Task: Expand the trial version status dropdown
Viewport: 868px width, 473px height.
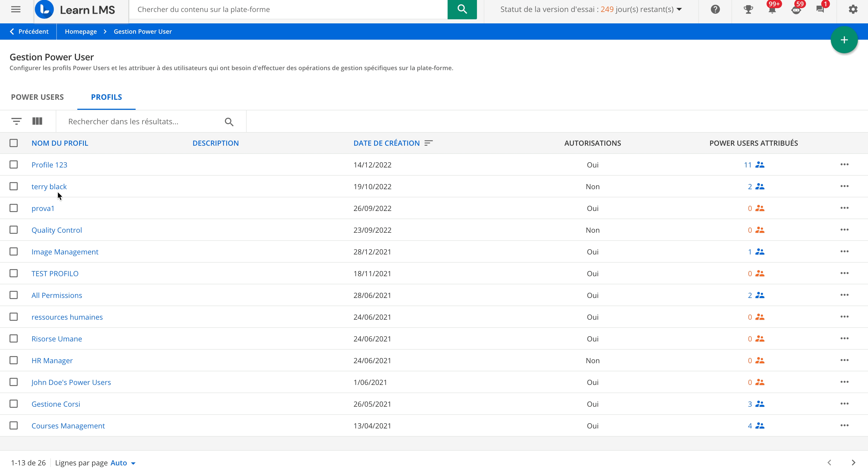Action: (x=591, y=10)
